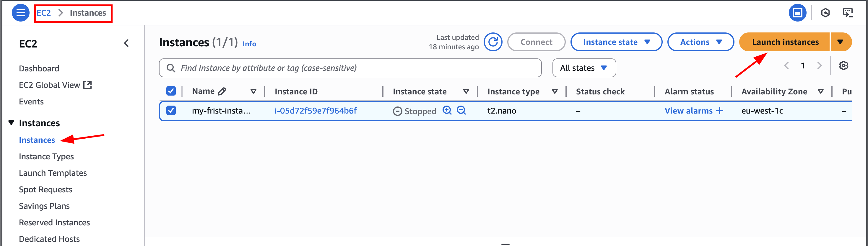
Task: Go to previous page arrow
Action: click(786, 65)
